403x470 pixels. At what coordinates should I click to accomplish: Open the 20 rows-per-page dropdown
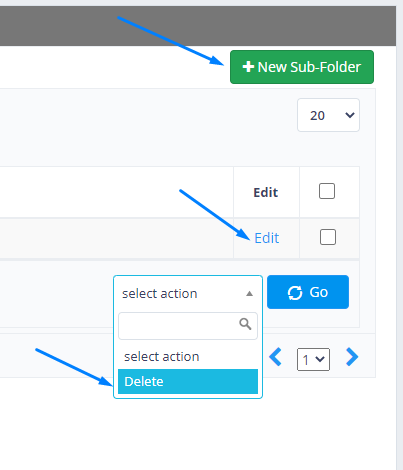(328, 115)
